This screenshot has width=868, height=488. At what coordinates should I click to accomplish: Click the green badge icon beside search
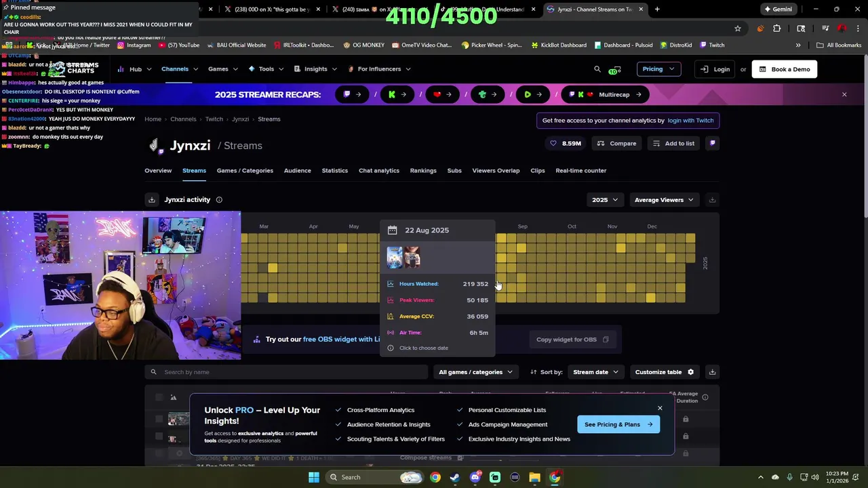click(614, 70)
